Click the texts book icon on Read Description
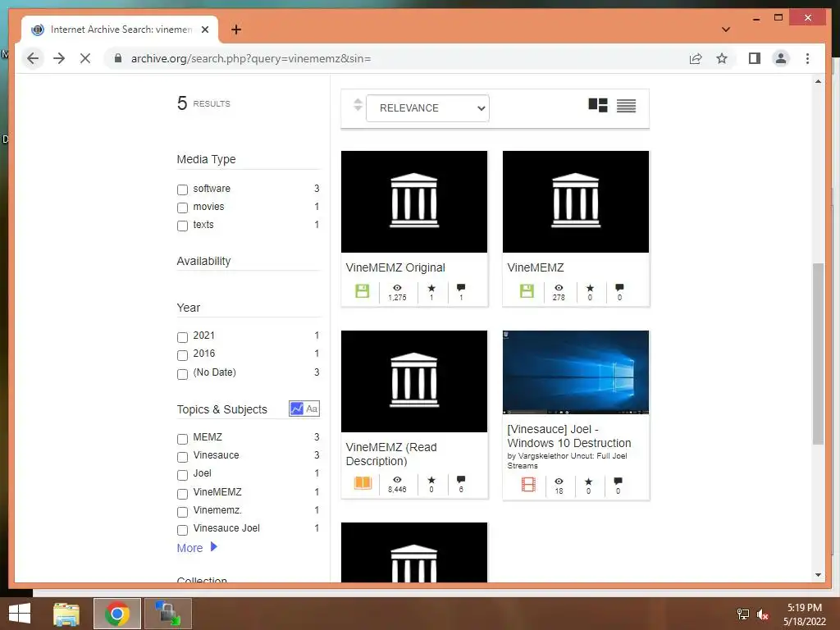The width and height of the screenshot is (840, 630). click(x=363, y=482)
